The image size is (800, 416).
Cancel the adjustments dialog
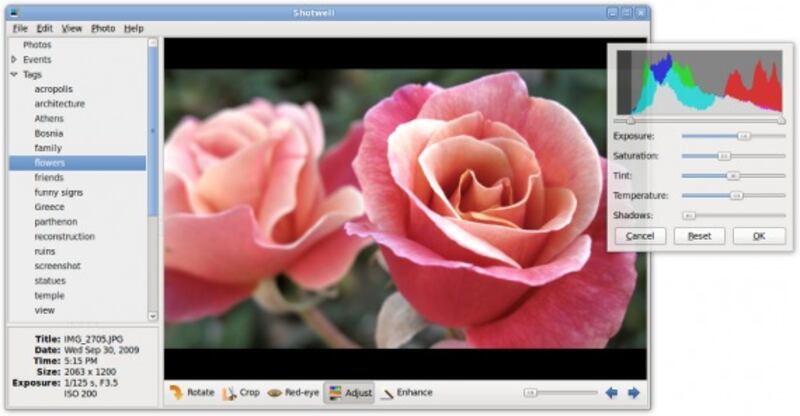point(640,236)
